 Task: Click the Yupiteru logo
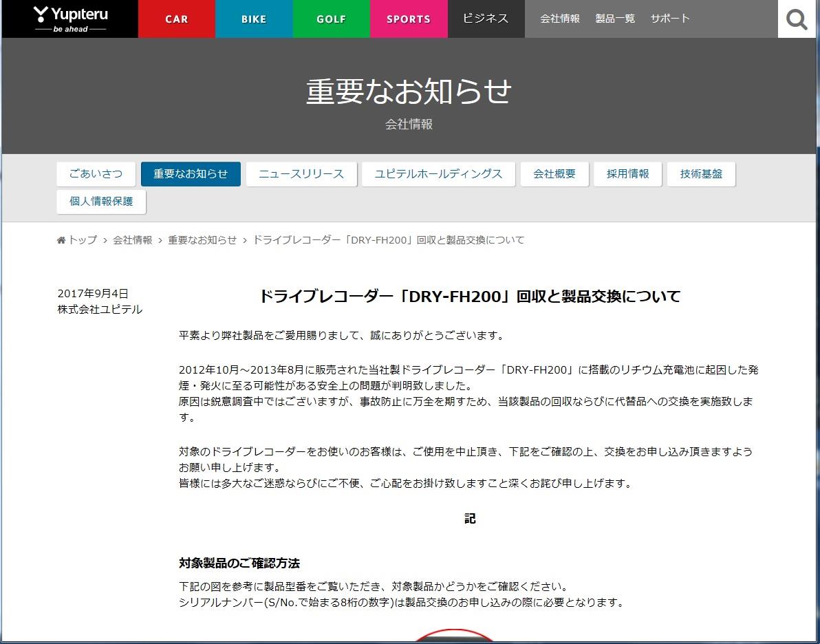pos(70,19)
